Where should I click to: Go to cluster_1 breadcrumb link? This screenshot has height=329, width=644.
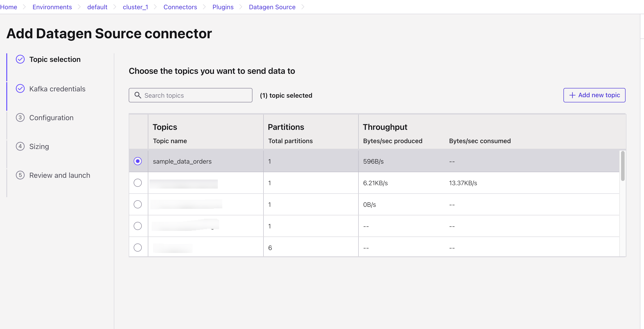click(135, 7)
